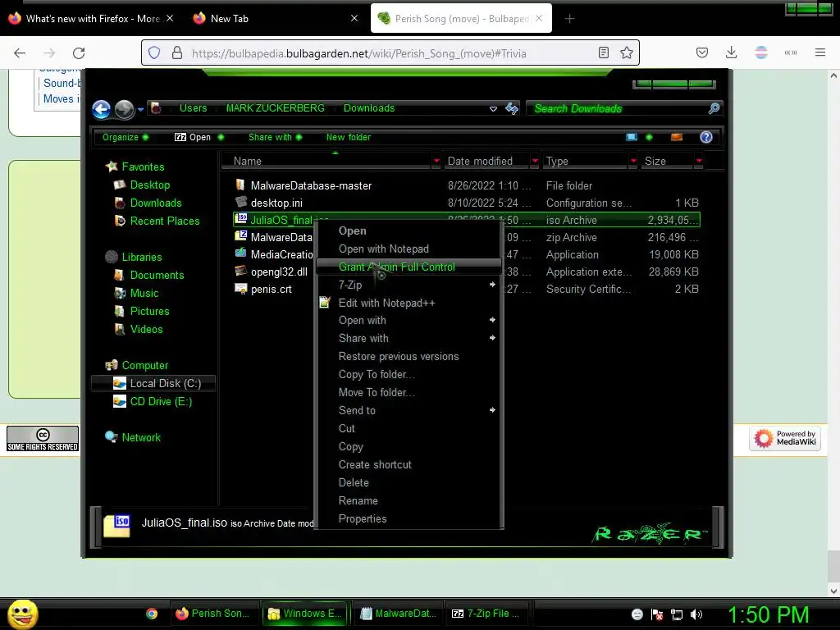The image size is (840, 630).
Task: Select the MalwareDatabase-master folder
Action: point(311,186)
